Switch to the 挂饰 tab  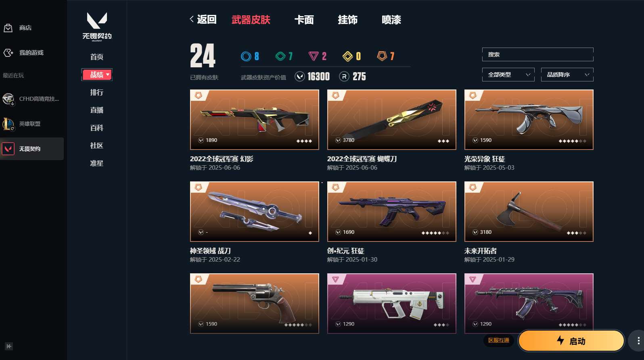tap(347, 20)
